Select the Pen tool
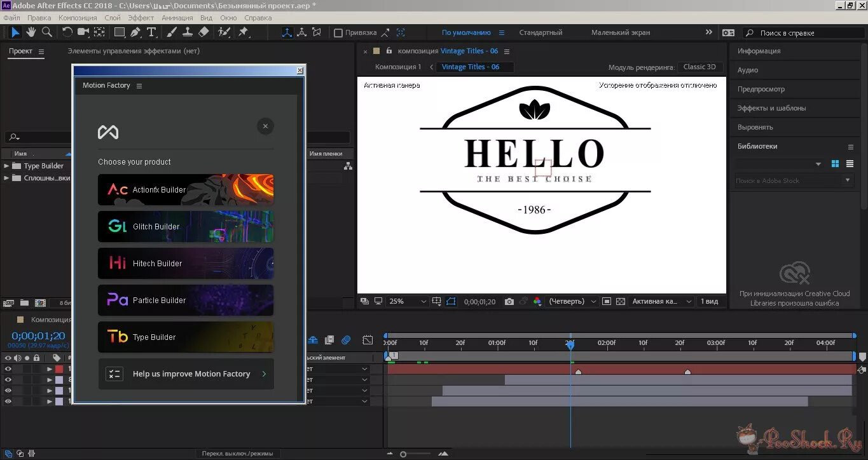The image size is (868, 460). click(x=135, y=32)
